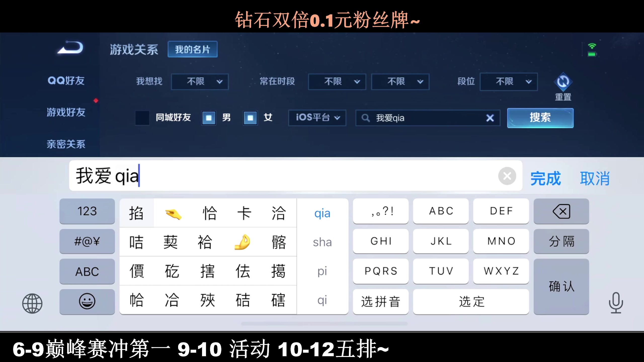The height and width of the screenshot is (362, 644).
Task: Open the emoji keyboard via smiley icon
Action: pos(87,301)
